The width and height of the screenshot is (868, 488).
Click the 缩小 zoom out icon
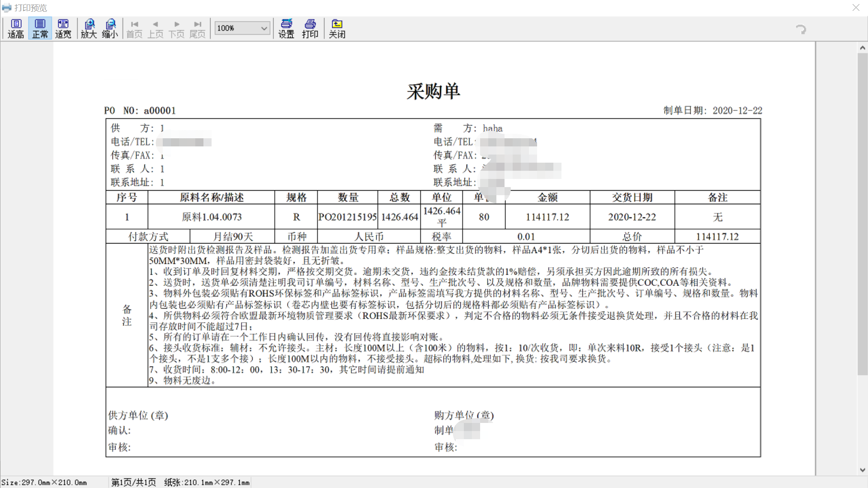(x=110, y=28)
